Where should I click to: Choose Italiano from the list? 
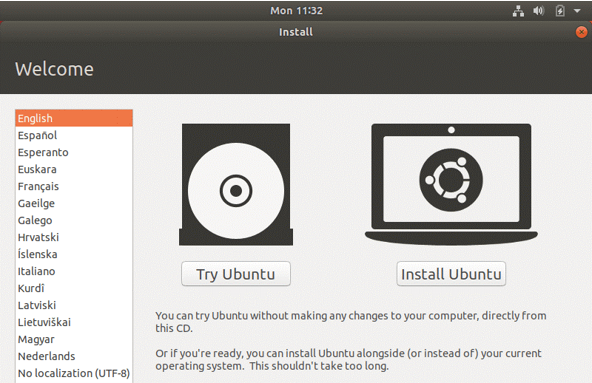point(74,271)
